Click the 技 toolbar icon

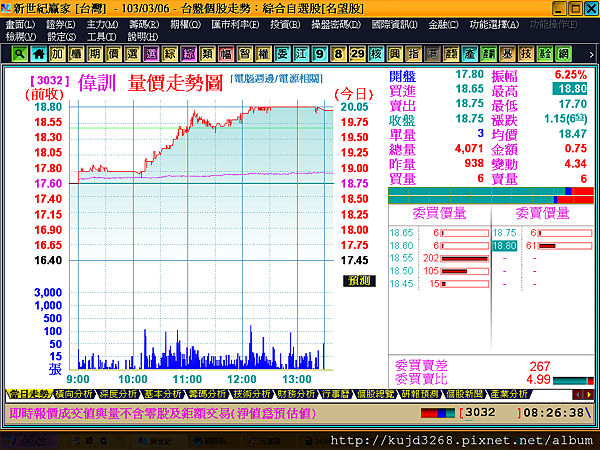click(526, 54)
